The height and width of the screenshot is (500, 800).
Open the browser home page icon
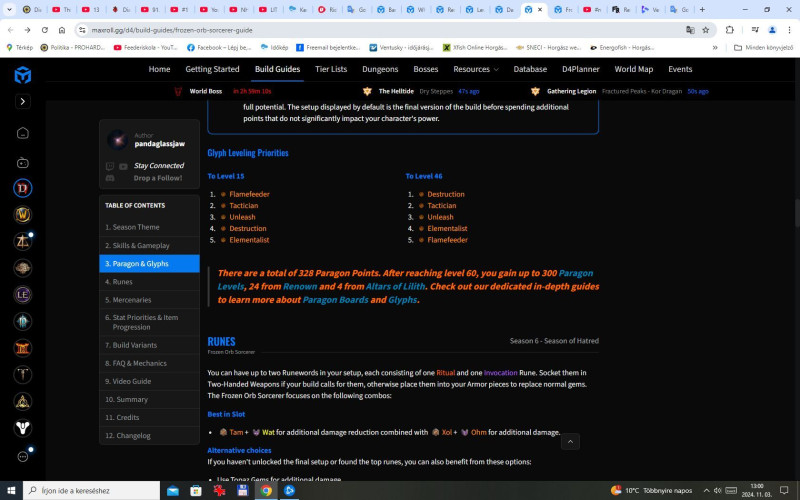point(62,30)
